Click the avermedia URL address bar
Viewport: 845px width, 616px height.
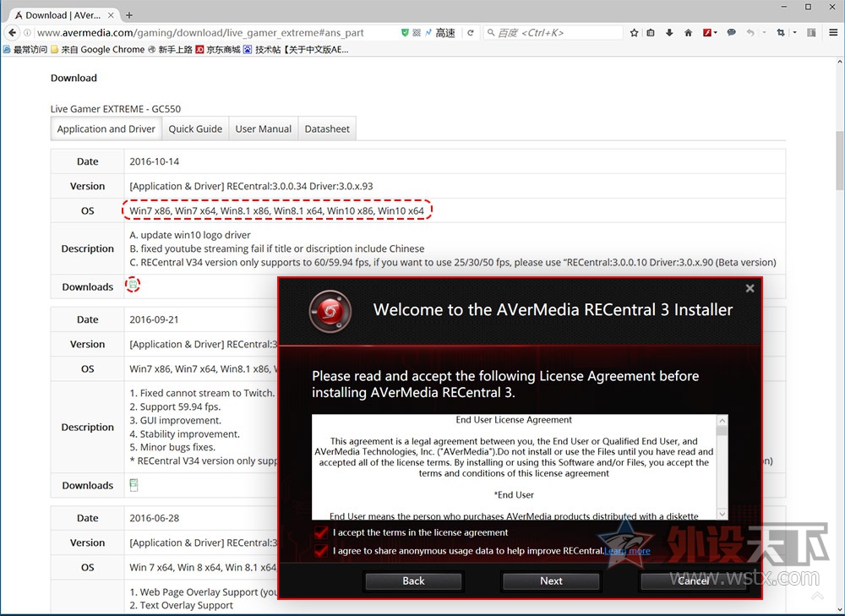pyautogui.click(x=215, y=33)
